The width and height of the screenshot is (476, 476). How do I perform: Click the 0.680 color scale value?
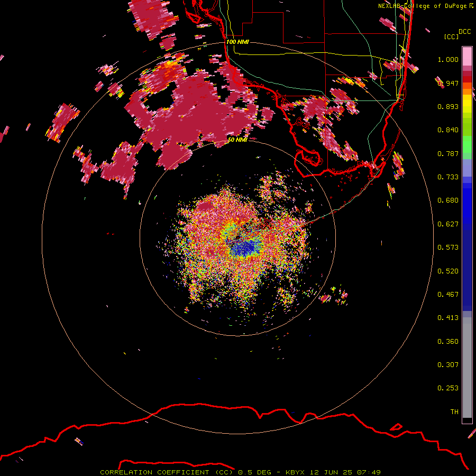point(448,200)
